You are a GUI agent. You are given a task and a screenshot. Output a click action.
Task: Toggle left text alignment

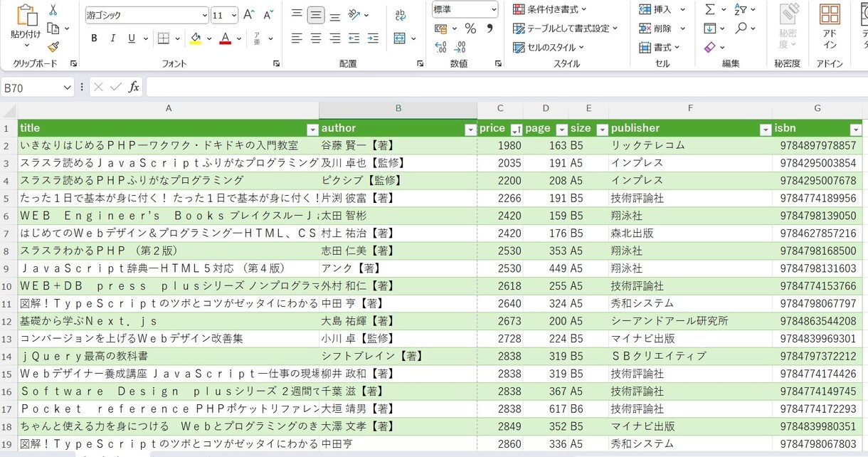point(297,38)
